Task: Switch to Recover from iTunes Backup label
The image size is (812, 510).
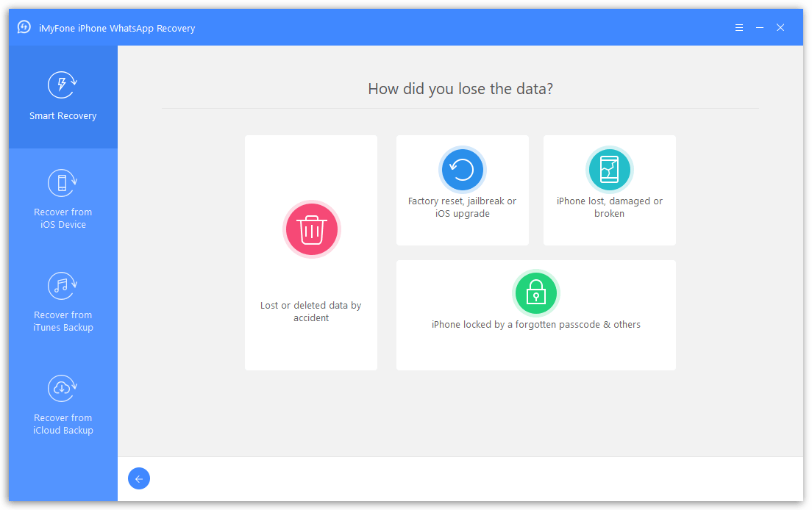Action: click(63, 321)
